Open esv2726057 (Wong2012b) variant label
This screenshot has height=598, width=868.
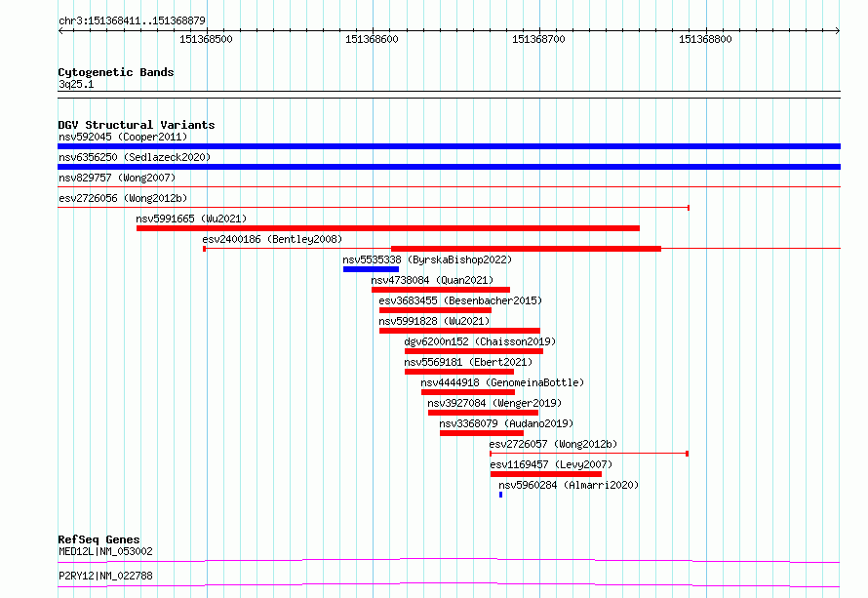[x=554, y=444]
